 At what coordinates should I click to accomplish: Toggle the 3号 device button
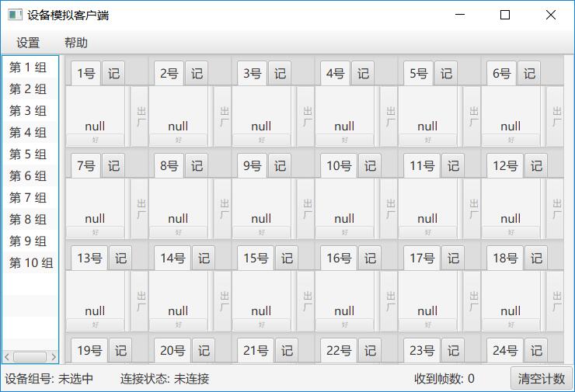[x=253, y=73]
